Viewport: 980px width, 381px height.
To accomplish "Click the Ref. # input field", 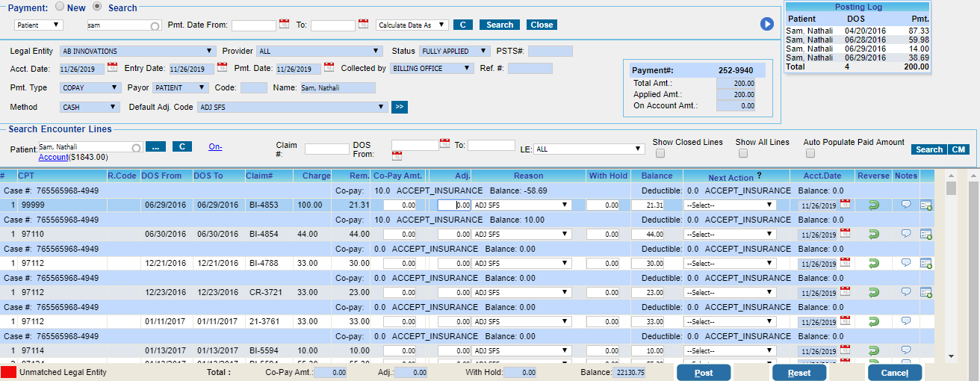I will [x=530, y=69].
